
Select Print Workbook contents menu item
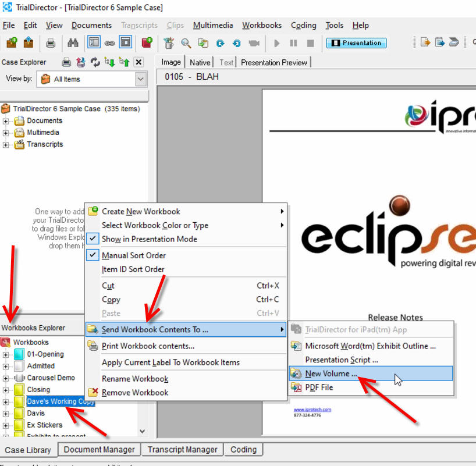186,346
